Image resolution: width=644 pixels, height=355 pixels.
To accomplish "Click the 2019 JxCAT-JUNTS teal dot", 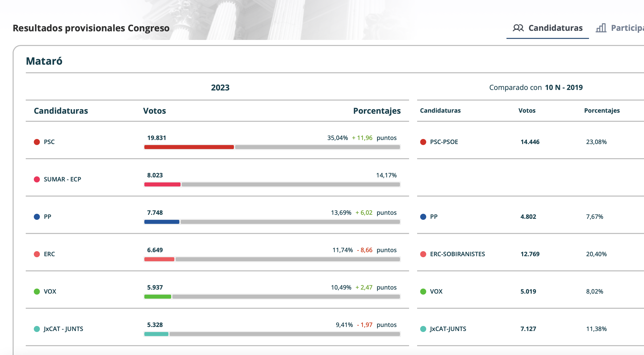I will (423, 329).
